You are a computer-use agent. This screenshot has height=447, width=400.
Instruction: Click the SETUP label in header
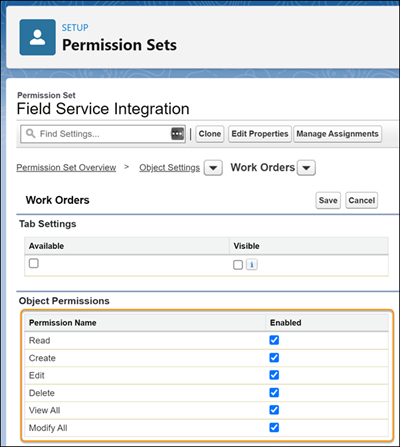(x=75, y=28)
